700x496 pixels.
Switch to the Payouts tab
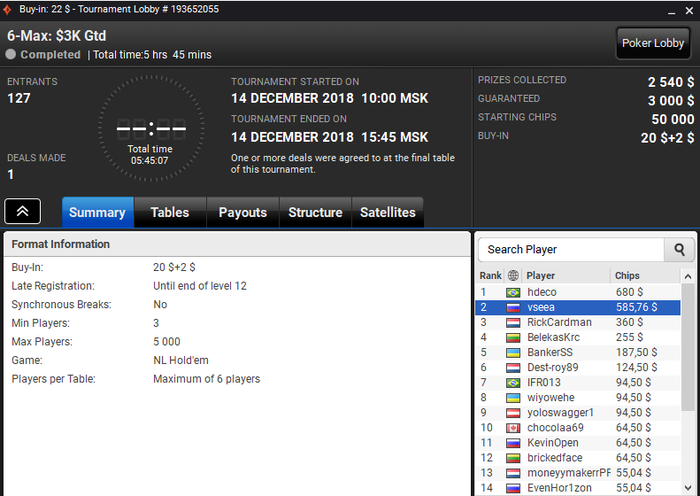pos(242,213)
